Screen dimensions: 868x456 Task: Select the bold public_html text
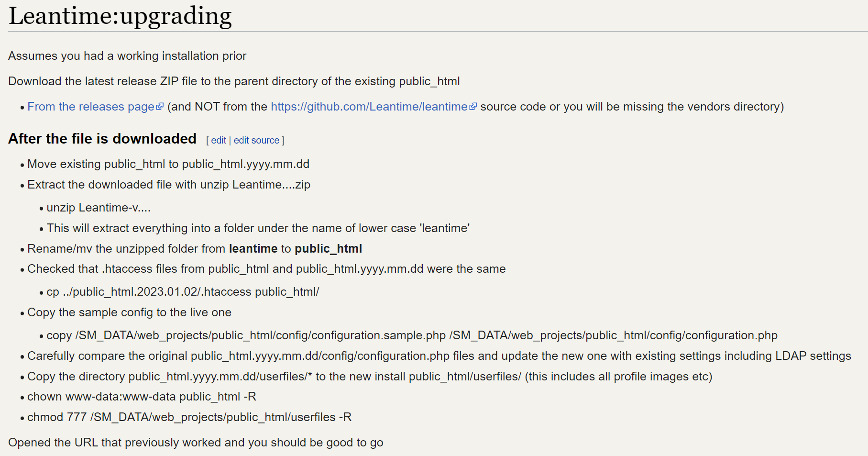pos(329,248)
